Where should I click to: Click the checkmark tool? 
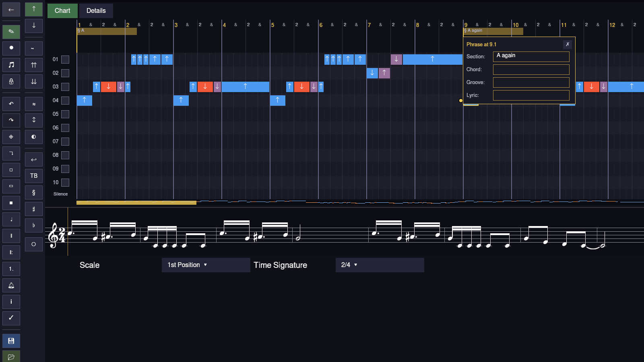(x=11, y=318)
